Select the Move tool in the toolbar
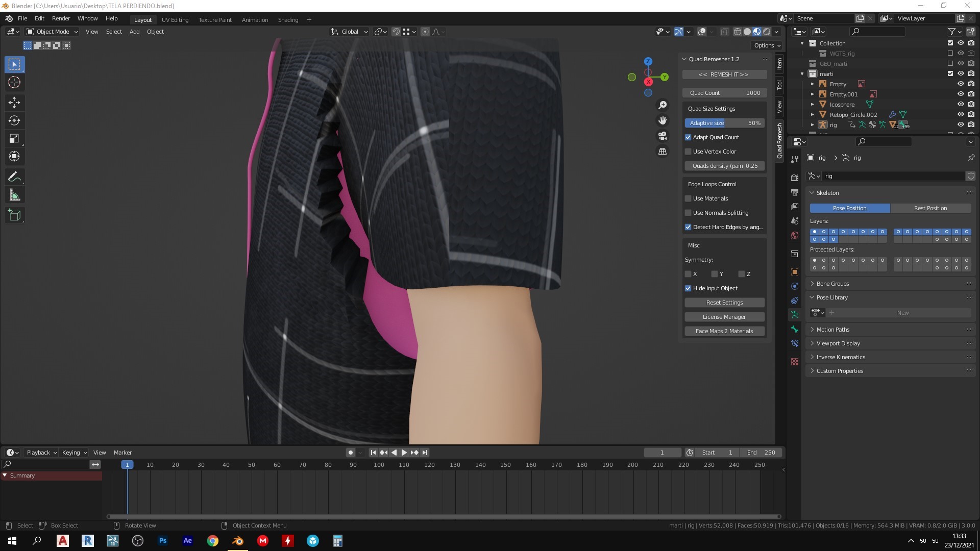 pyautogui.click(x=14, y=103)
